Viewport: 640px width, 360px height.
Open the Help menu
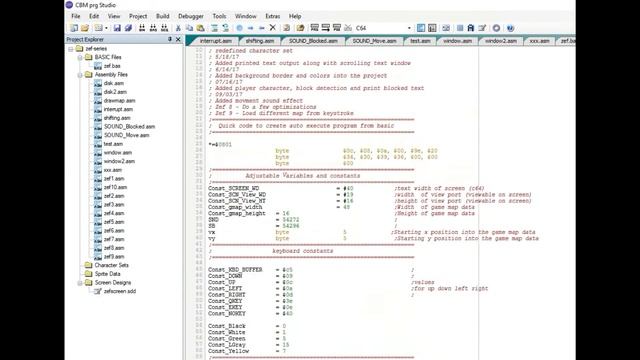pyautogui.click(x=295, y=16)
